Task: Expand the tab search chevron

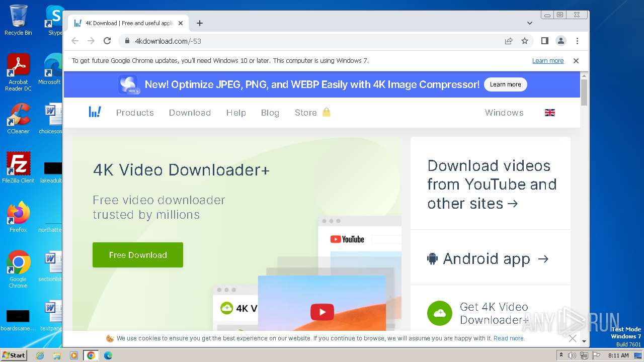Action: click(529, 23)
